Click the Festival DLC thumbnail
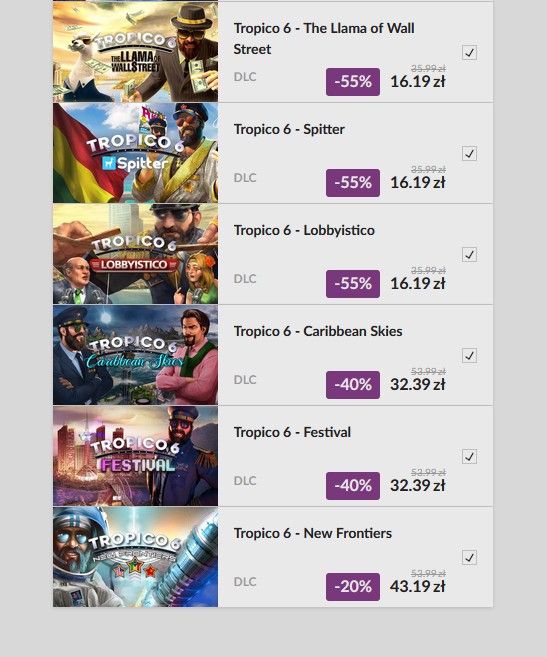The image size is (547, 657). coord(135,456)
